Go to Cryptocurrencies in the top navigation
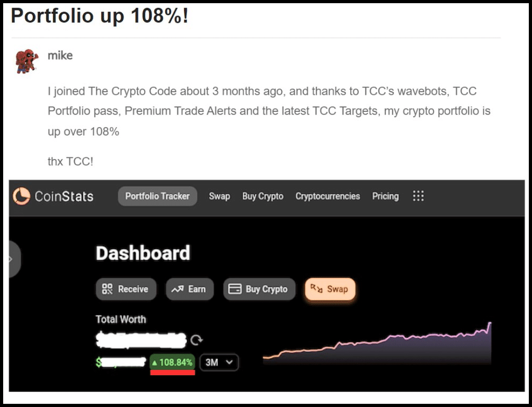The width and height of the screenshot is (532, 407). 327,196
